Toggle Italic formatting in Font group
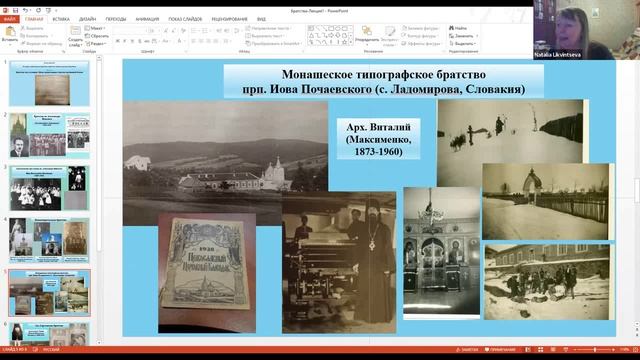Image resolution: width=640 pixels, height=360 pixels. pyautogui.click(x=124, y=41)
